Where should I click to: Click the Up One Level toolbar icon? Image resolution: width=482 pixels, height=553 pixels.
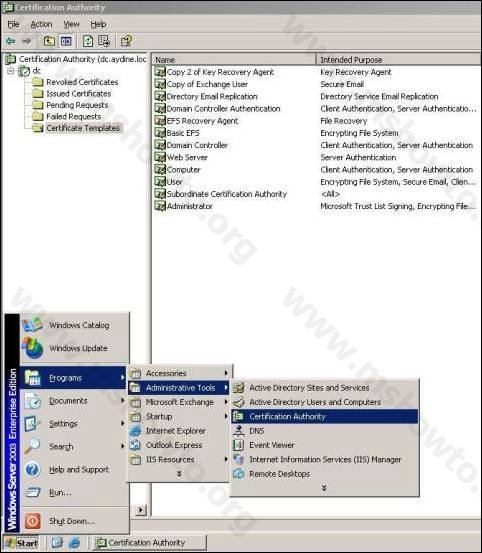(x=49, y=41)
